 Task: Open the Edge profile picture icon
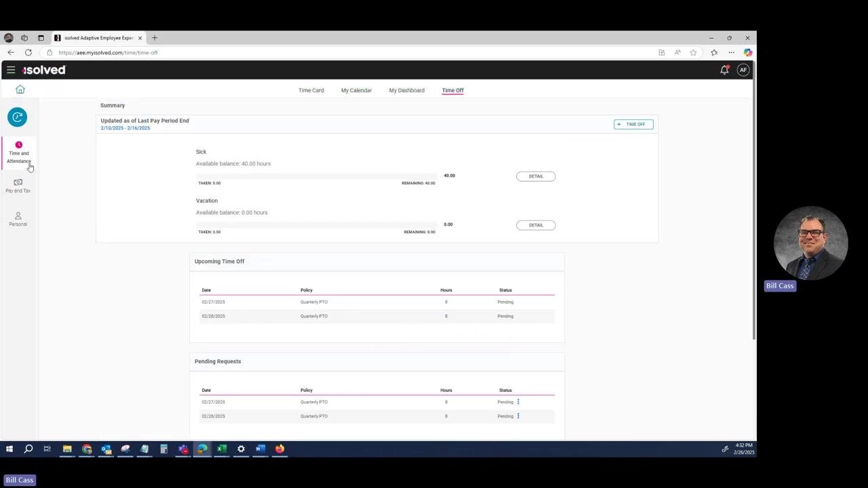pyautogui.click(x=9, y=38)
